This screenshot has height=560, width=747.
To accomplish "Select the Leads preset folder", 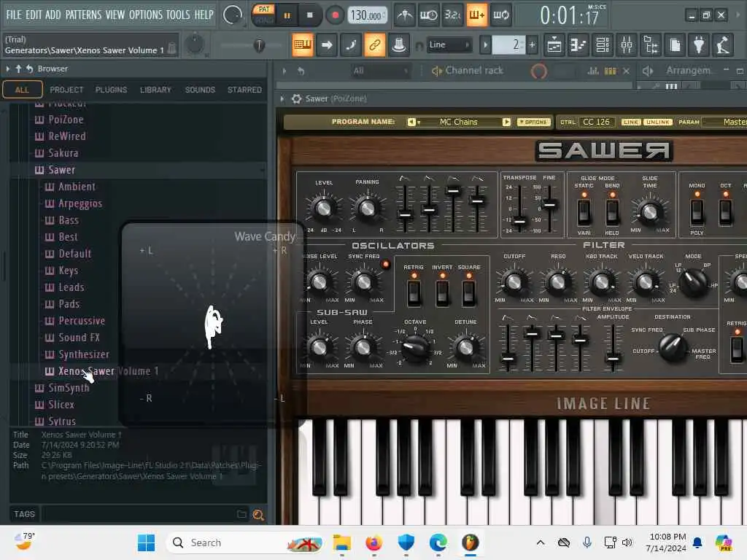I will (71, 287).
